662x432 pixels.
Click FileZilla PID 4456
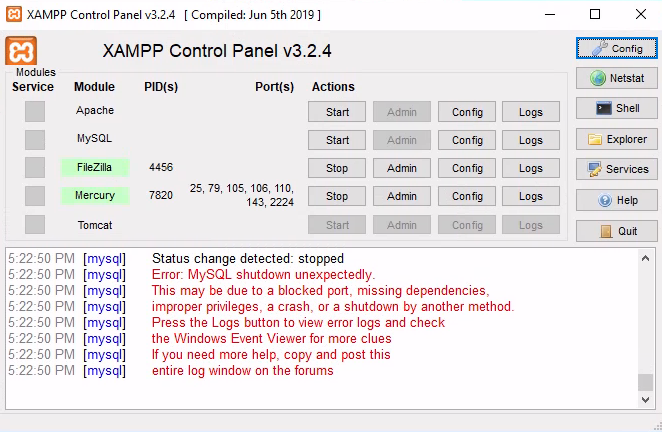pyautogui.click(x=161, y=167)
